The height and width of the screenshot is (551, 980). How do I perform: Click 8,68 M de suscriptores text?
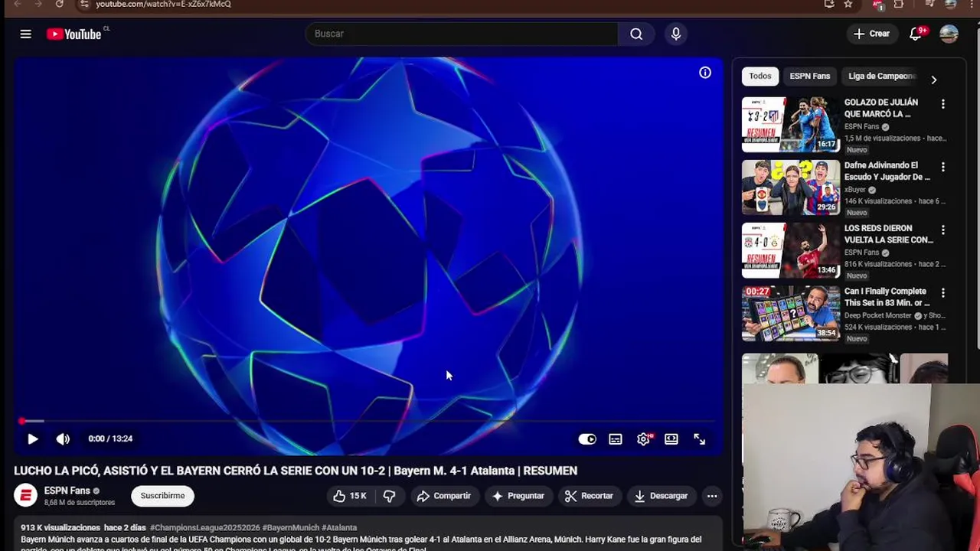(80, 503)
